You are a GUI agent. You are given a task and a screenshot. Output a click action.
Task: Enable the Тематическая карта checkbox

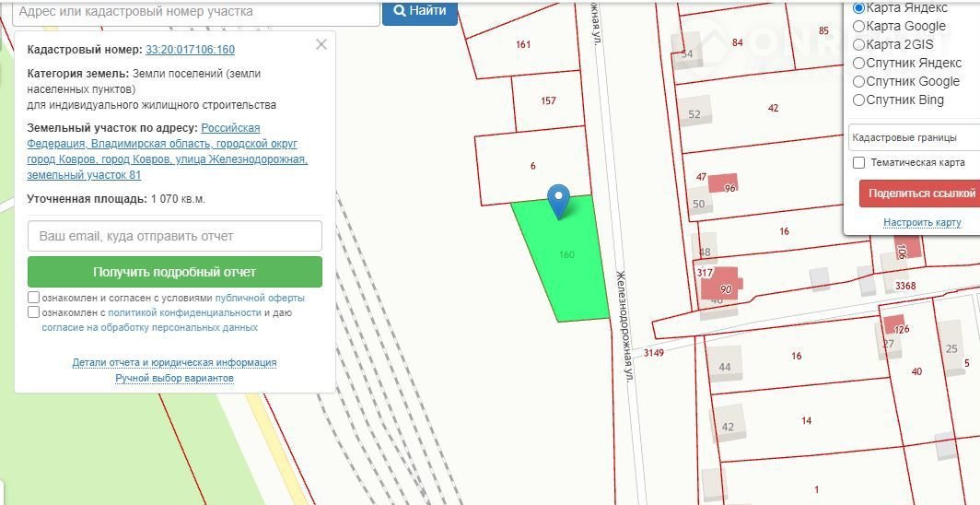859,162
